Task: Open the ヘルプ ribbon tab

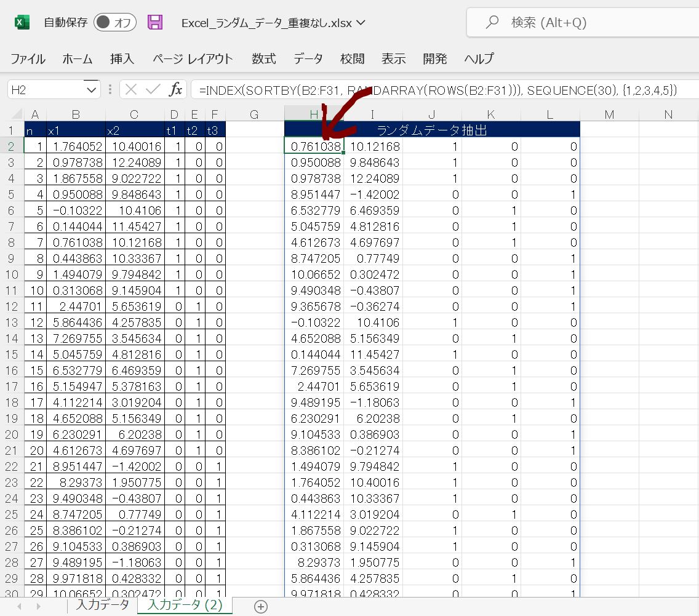Action: [x=479, y=58]
